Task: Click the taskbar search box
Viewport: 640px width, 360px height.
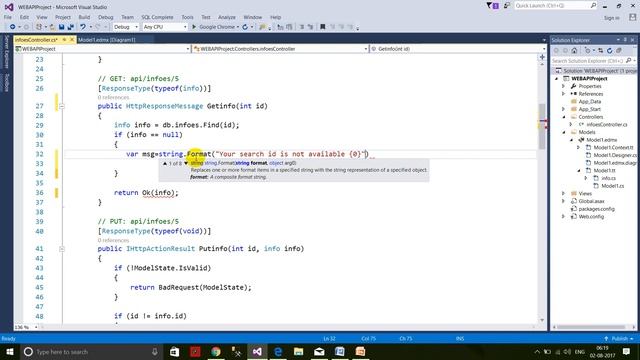Action: [91, 351]
